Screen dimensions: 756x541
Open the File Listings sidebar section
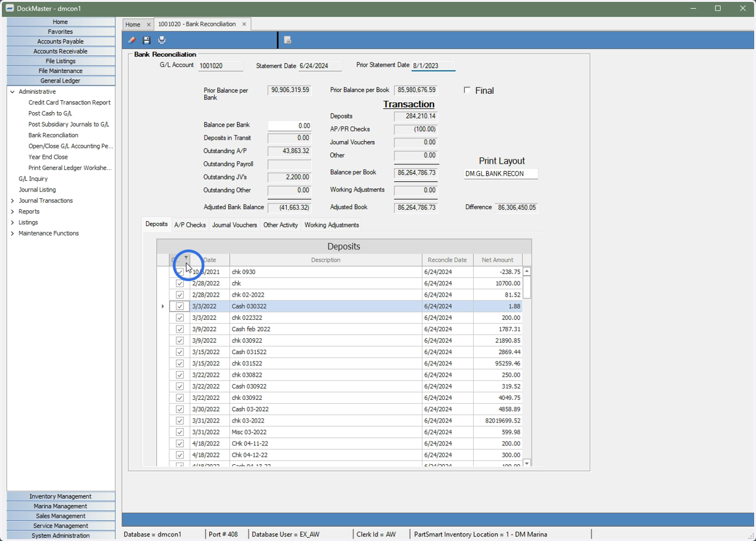click(60, 61)
